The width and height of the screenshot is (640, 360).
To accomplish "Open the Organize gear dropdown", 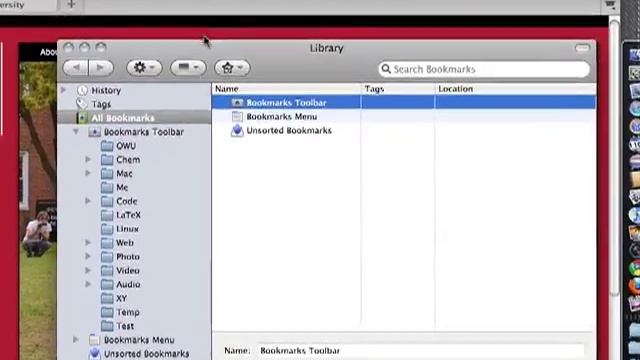I will click(144, 68).
